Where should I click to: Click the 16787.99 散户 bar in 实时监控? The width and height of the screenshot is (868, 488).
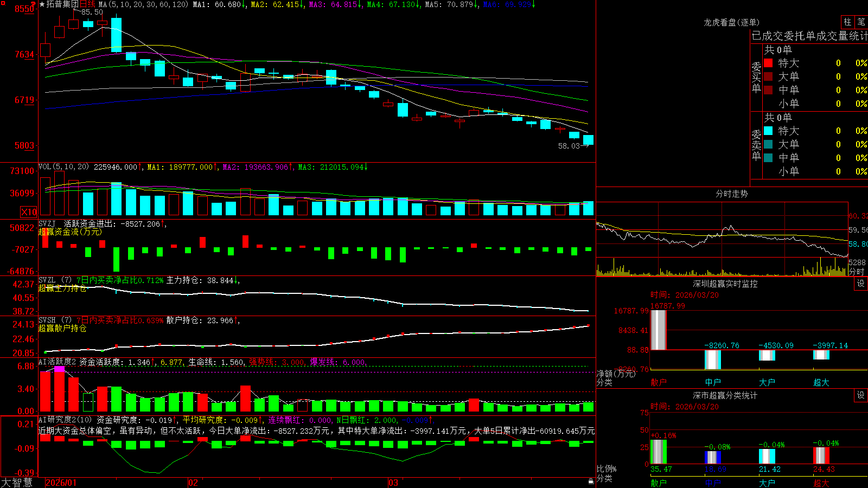click(x=658, y=330)
